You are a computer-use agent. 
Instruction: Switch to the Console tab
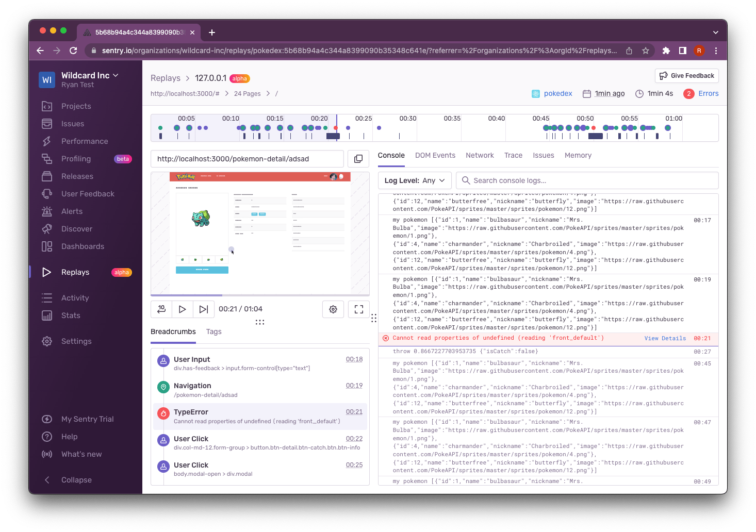click(x=391, y=155)
